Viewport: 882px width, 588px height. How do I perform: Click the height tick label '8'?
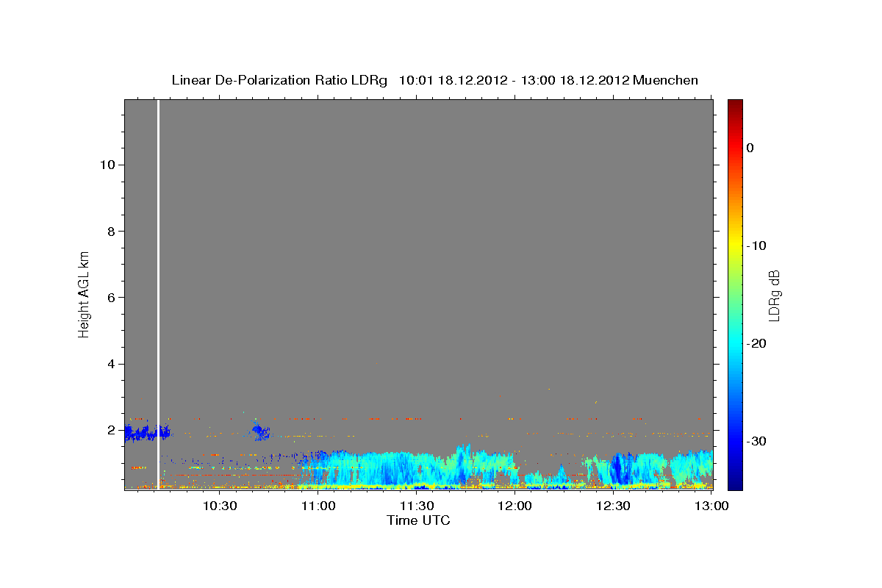tap(110, 232)
